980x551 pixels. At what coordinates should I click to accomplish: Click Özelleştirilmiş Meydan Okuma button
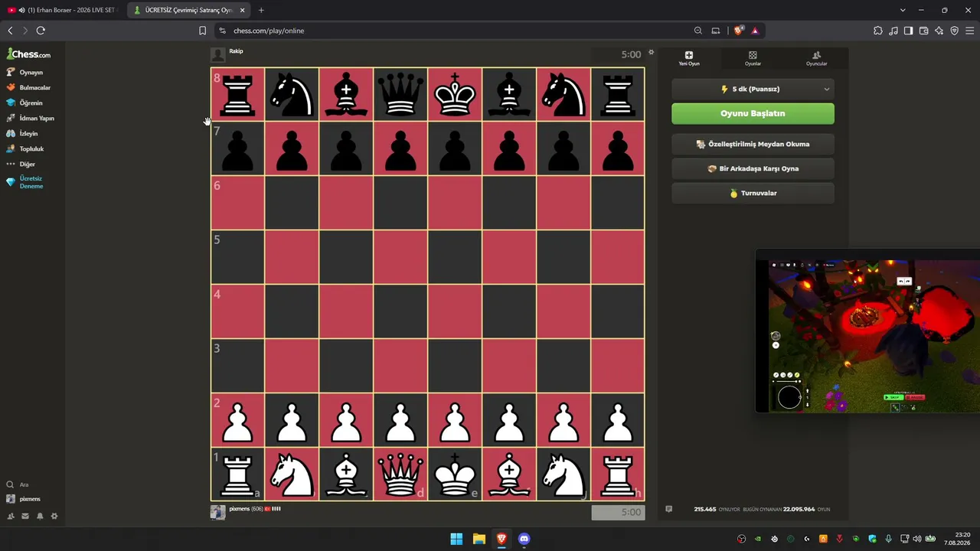(x=753, y=144)
